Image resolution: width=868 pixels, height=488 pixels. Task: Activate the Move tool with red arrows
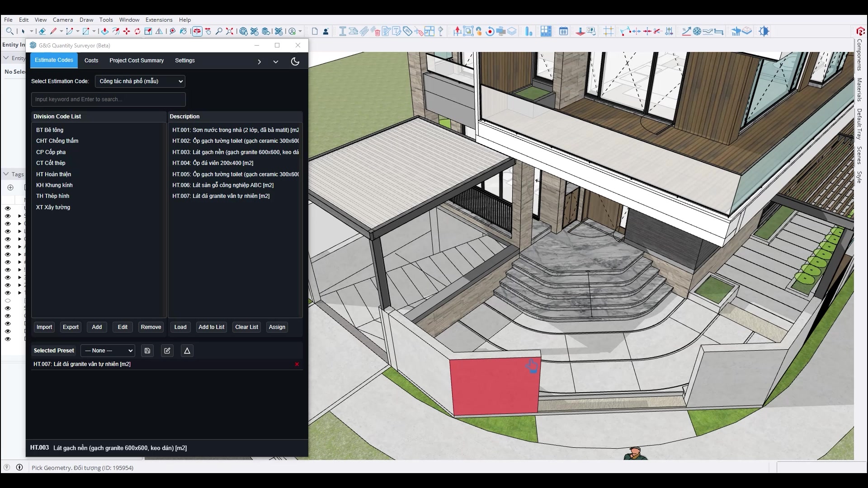coord(127,31)
